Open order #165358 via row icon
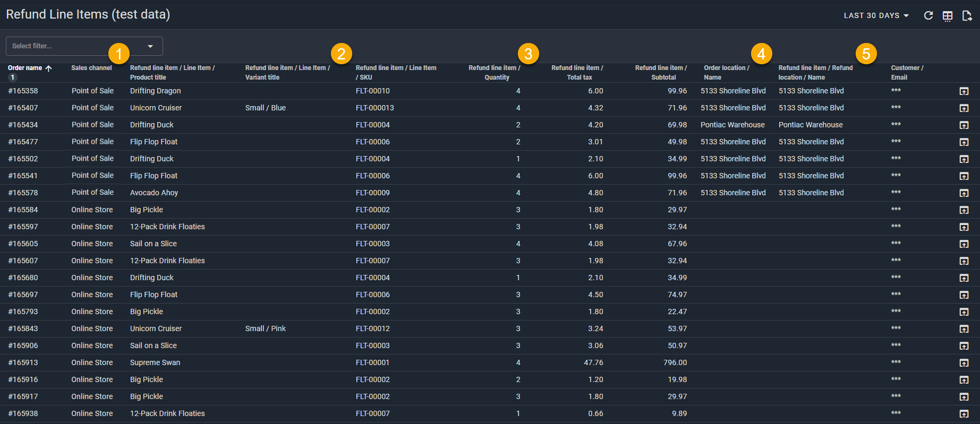980x424 pixels. (964, 91)
